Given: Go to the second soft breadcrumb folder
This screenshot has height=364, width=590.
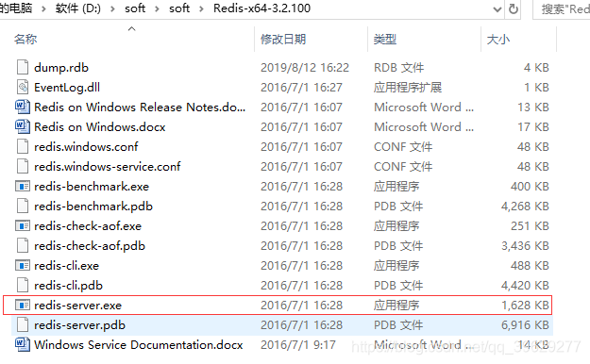Looking at the screenshot, I should pos(179,8).
